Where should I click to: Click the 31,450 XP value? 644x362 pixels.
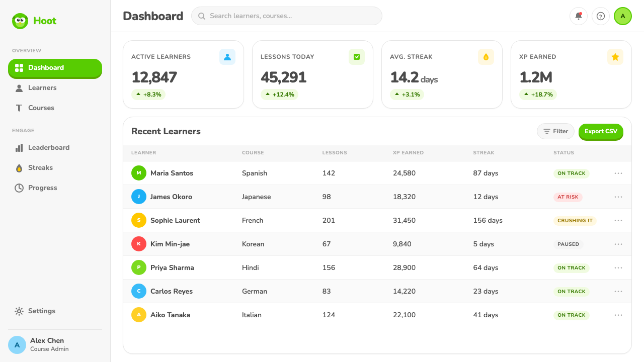405,220
